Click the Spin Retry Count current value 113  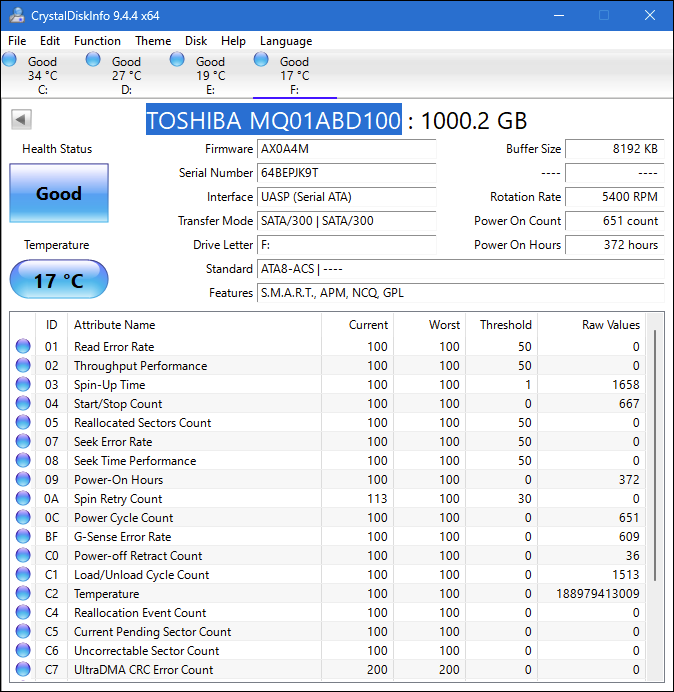[377, 499]
